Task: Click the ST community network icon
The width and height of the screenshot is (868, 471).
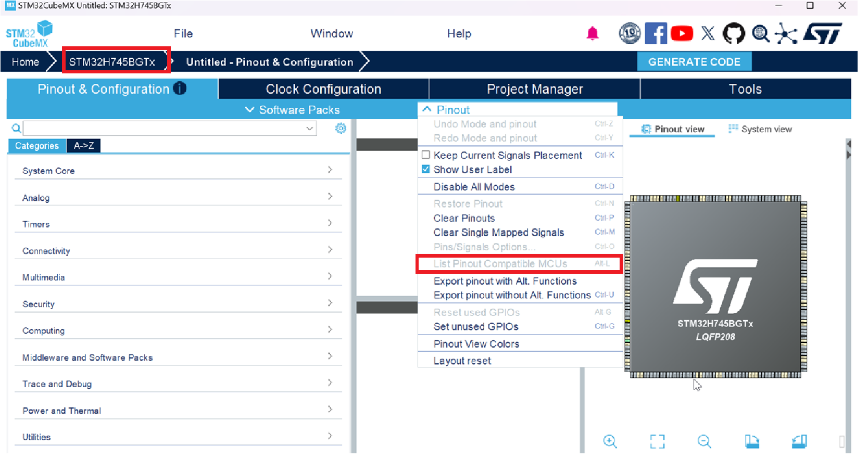Action: coord(786,34)
